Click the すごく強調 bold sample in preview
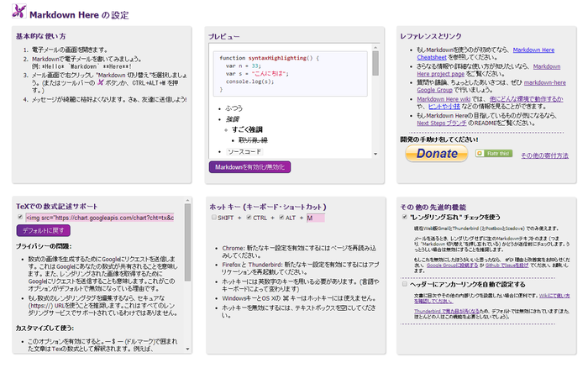588x368 pixels. tap(247, 129)
